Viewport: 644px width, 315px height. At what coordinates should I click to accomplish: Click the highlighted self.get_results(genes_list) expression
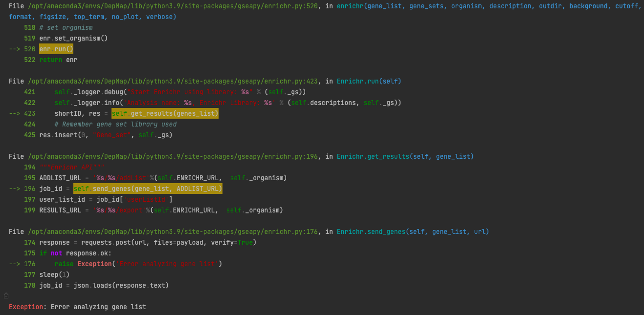click(165, 113)
